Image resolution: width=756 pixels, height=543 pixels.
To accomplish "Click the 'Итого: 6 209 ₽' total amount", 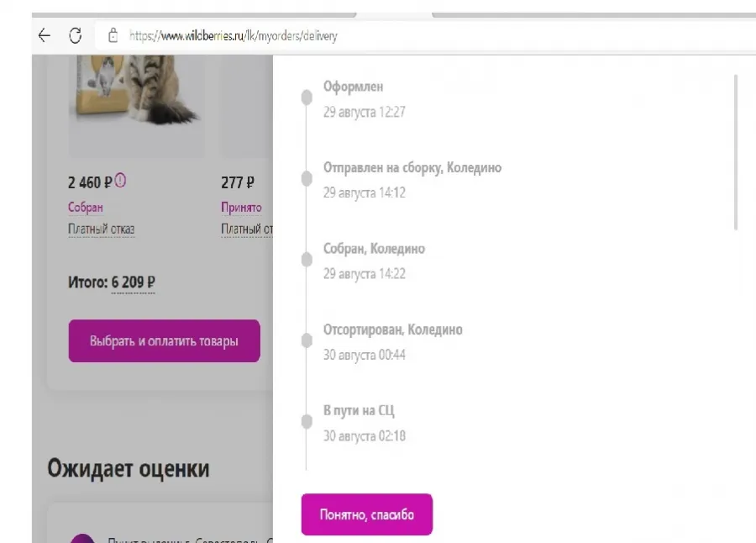I will 112,282.
